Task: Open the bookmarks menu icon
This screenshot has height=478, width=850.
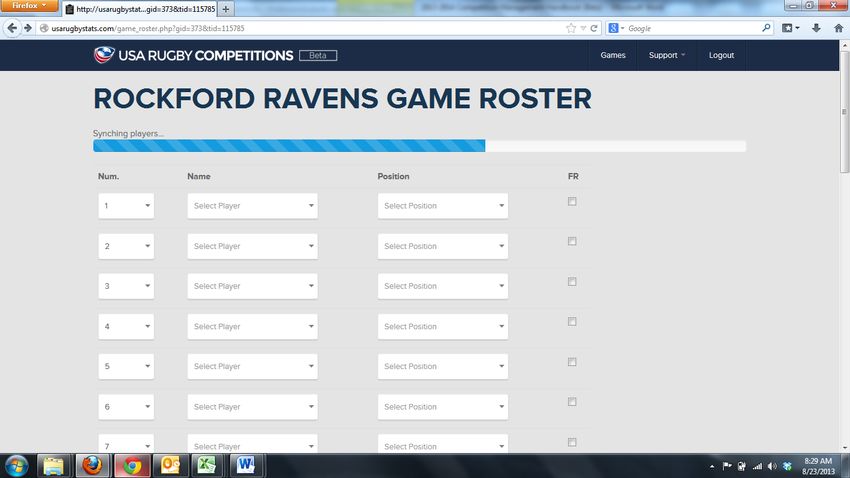Action: point(790,28)
